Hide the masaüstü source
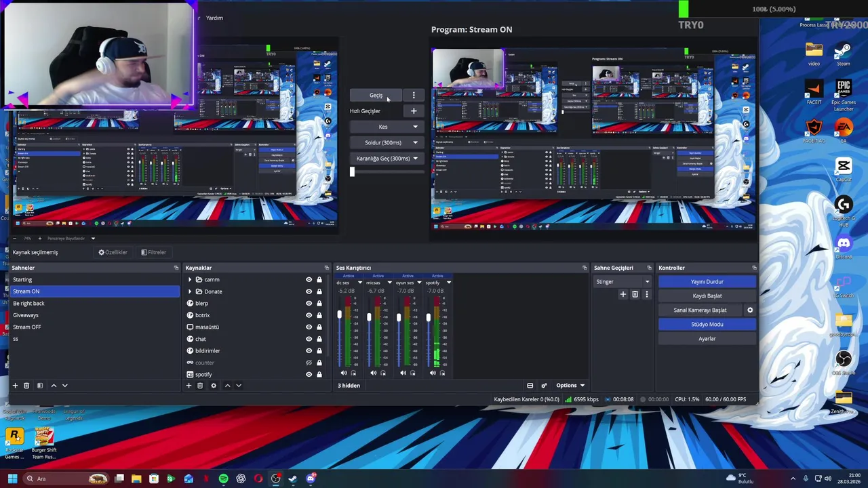The image size is (868, 488). (309, 327)
